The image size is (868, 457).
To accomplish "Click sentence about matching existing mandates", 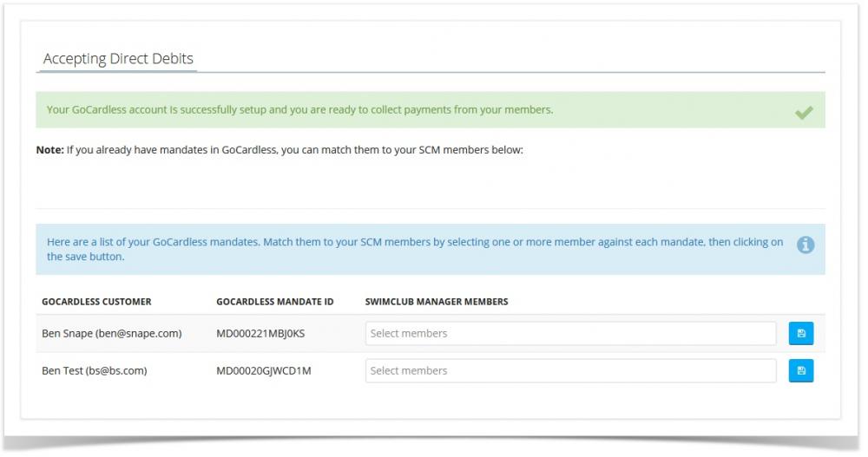I will tap(295, 150).
